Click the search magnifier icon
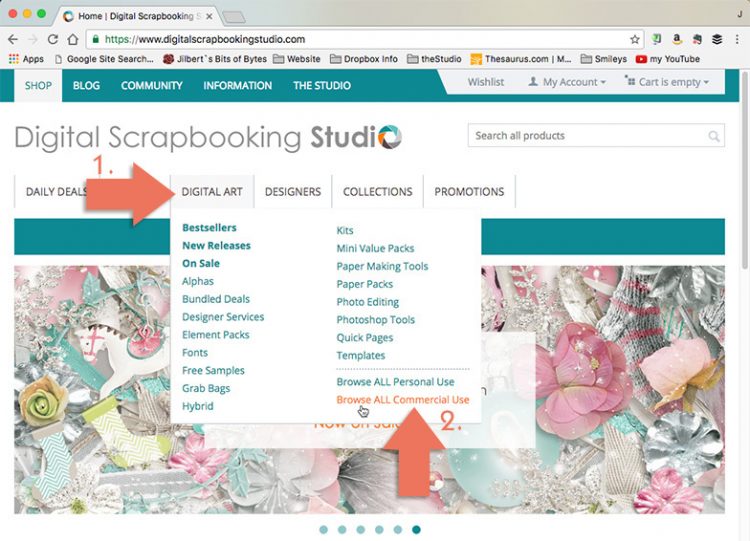750x541 pixels. (x=714, y=136)
